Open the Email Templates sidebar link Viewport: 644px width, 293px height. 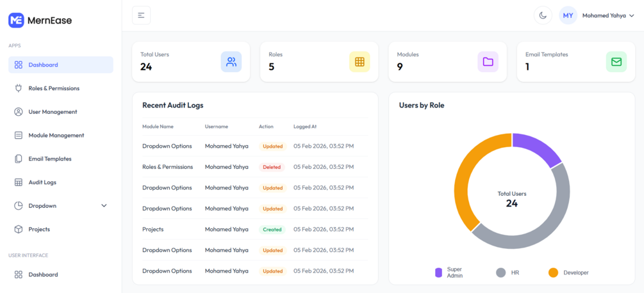point(49,159)
